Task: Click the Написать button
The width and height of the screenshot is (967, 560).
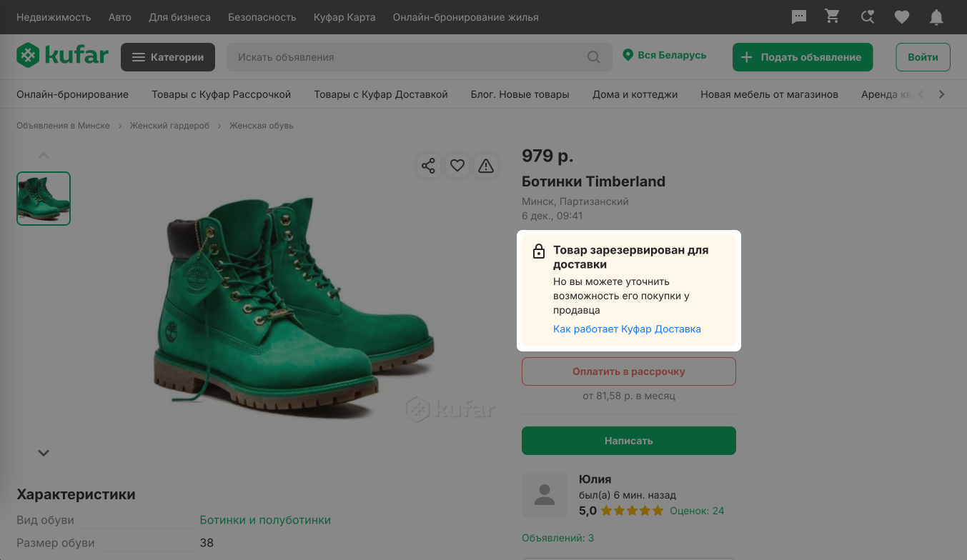Action: coord(629,441)
